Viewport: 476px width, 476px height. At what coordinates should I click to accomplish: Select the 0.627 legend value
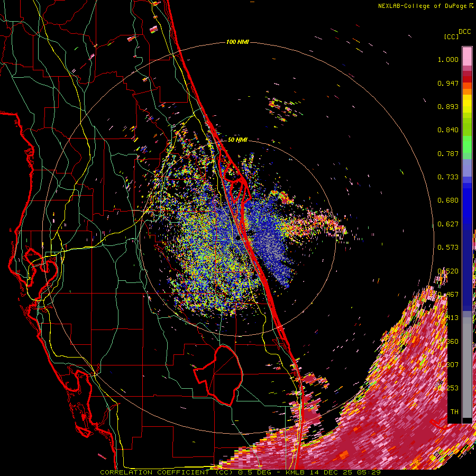(x=448, y=224)
